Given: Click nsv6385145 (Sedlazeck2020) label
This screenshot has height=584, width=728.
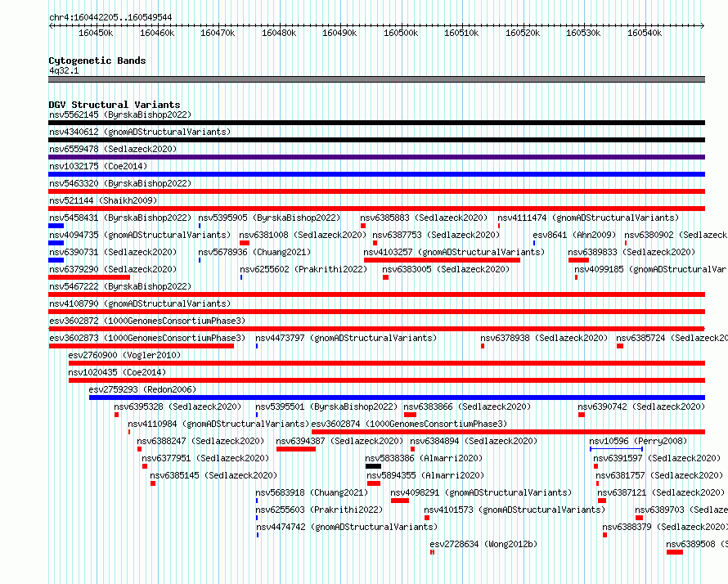Looking at the screenshot, I should [x=213, y=475].
